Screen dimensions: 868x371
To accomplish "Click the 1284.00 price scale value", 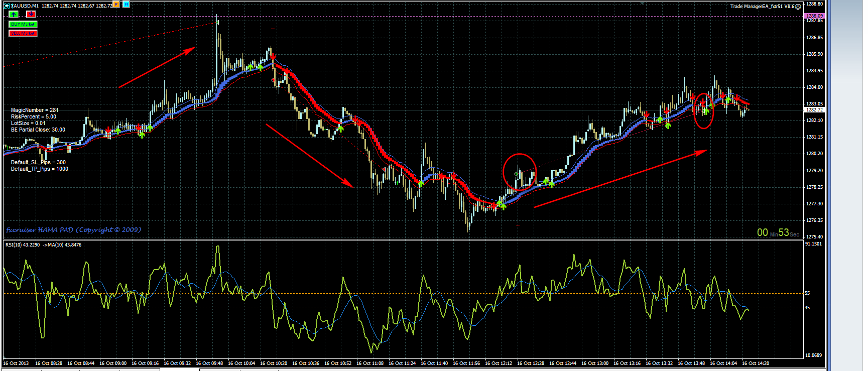I will [x=814, y=87].
